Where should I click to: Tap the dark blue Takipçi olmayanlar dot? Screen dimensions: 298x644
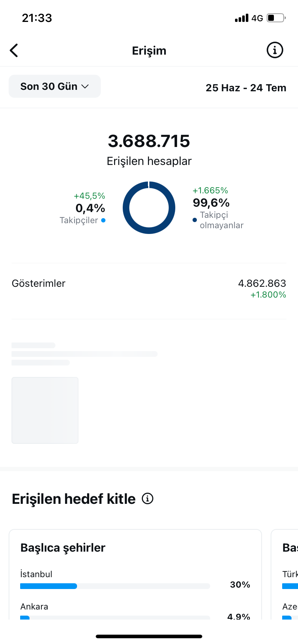[195, 220]
